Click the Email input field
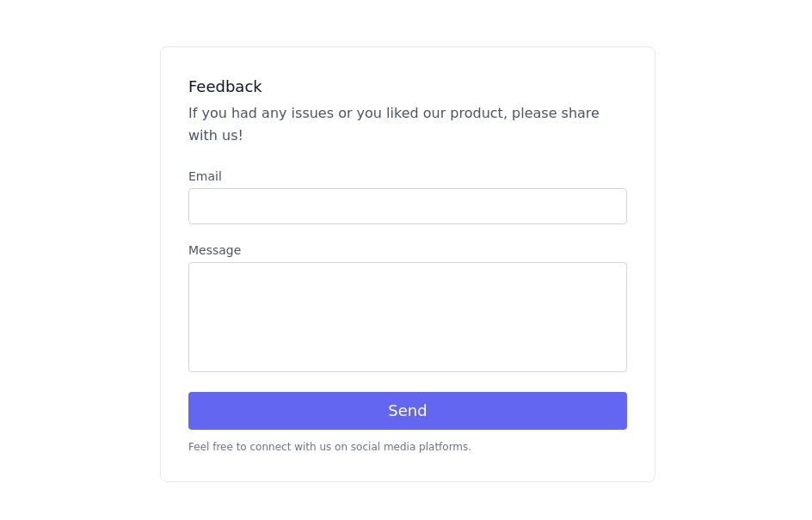Viewport: 812px width, 520px height. (407, 206)
